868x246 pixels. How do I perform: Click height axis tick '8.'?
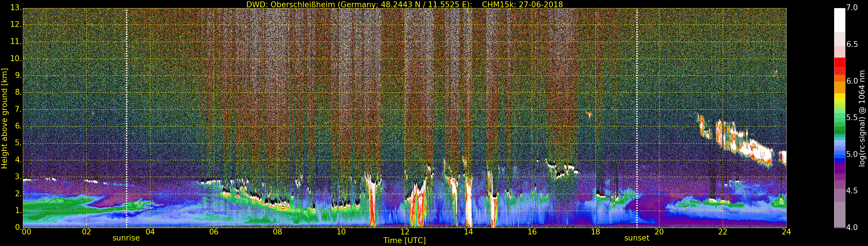point(18,92)
